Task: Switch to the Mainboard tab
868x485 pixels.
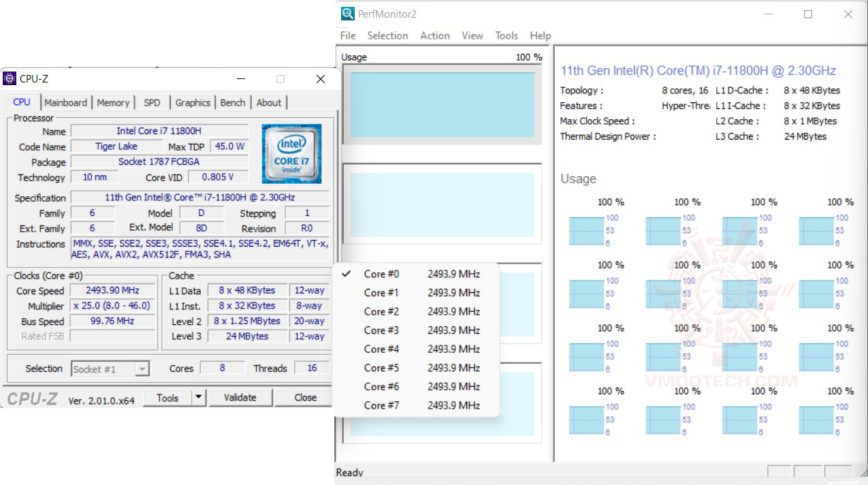Action: [65, 103]
